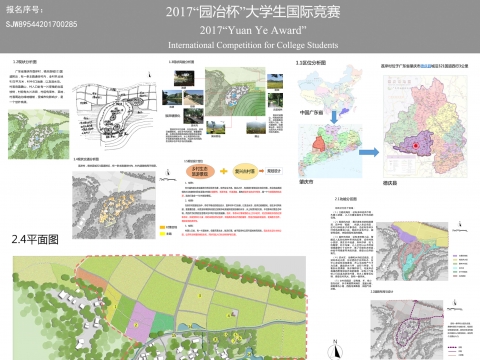
Task: Click the north arrow beside land-use map
Action: point(460,226)
